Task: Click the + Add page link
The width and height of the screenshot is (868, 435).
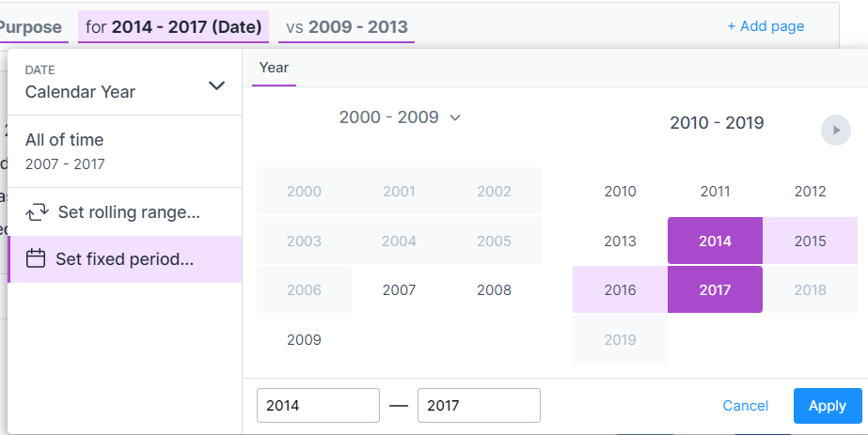Action: click(765, 26)
